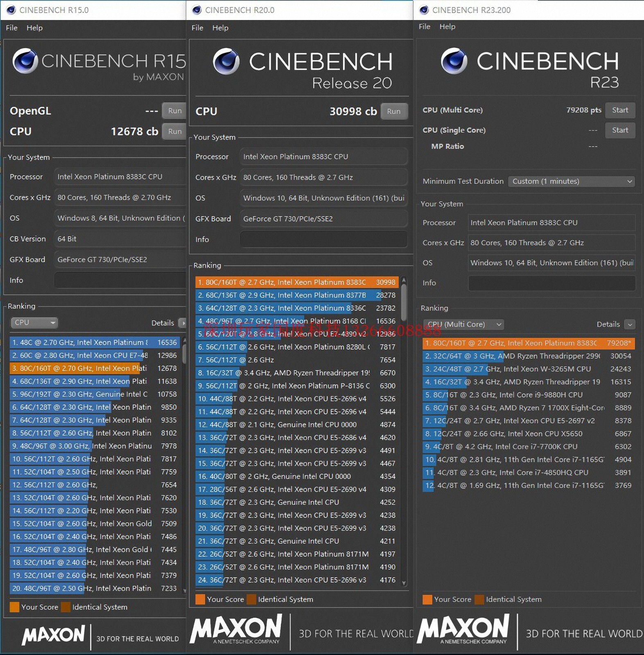644x655 pixels.
Task: Start the CPU (Multi Core) test in R23
Action: 619,110
